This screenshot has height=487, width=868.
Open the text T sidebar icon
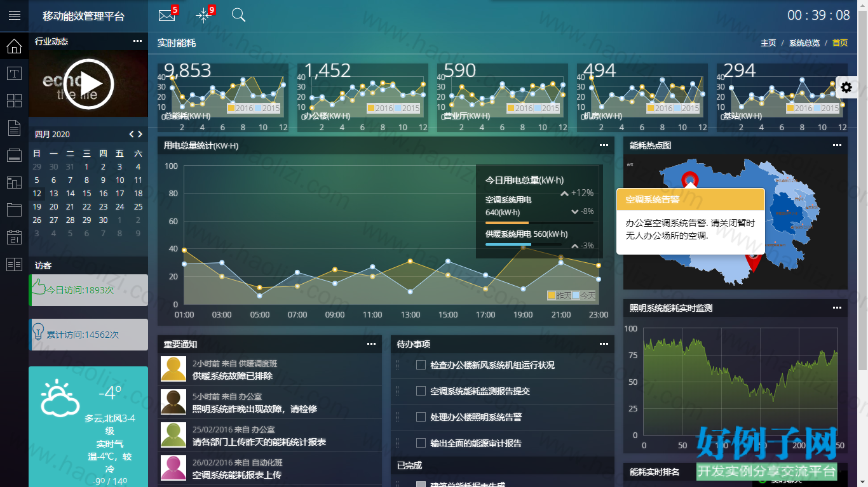tap(14, 73)
